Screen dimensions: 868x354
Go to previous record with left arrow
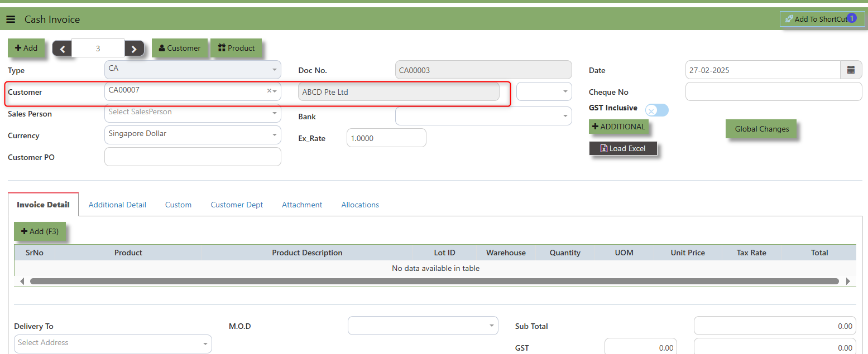click(62, 49)
